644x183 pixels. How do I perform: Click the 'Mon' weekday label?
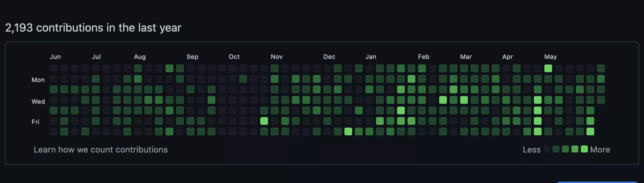click(38, 80)
